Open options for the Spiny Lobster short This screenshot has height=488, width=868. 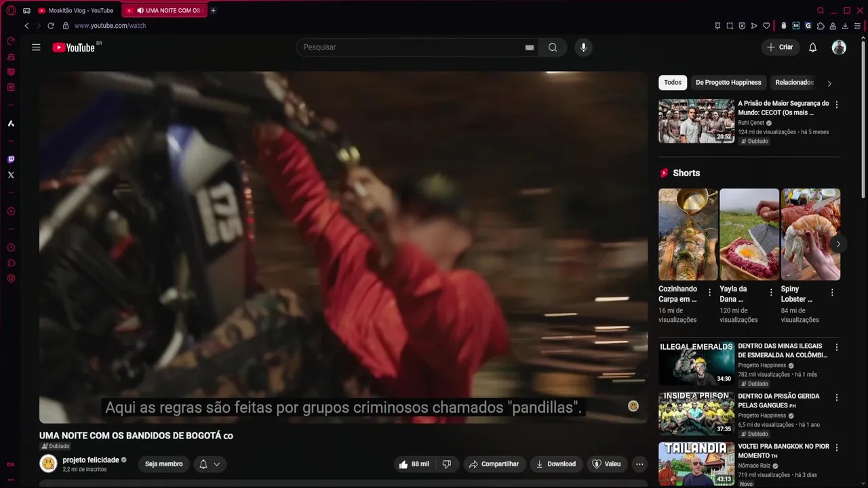tap(832, 293)
